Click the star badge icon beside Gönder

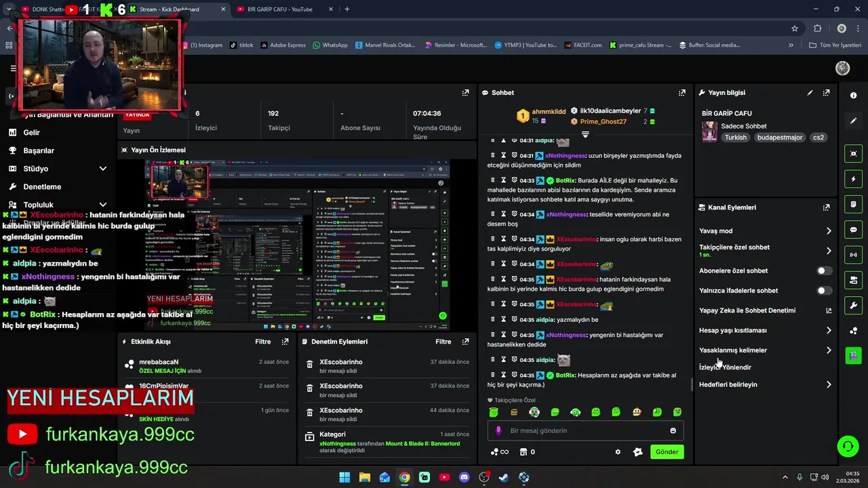(637, 452)
